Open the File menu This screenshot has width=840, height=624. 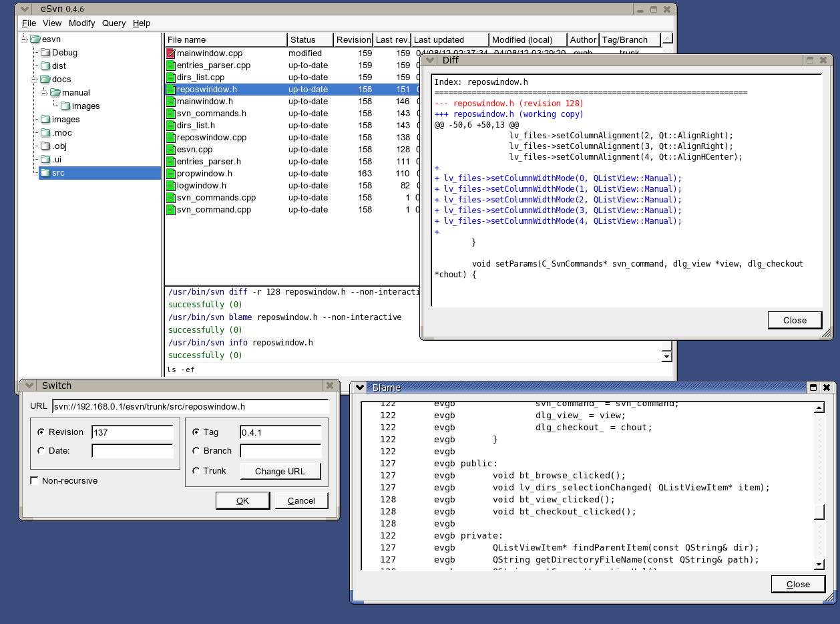29,23
